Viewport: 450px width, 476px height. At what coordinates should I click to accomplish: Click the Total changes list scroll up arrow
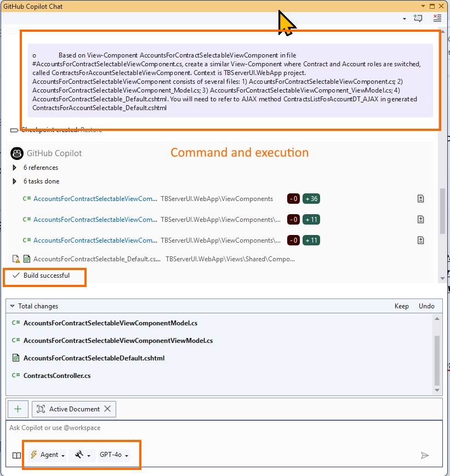point(437,318)
